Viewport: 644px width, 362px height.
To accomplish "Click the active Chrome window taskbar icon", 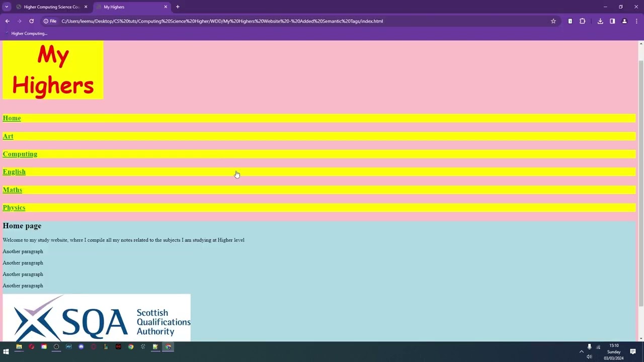I will pos(168,346).
